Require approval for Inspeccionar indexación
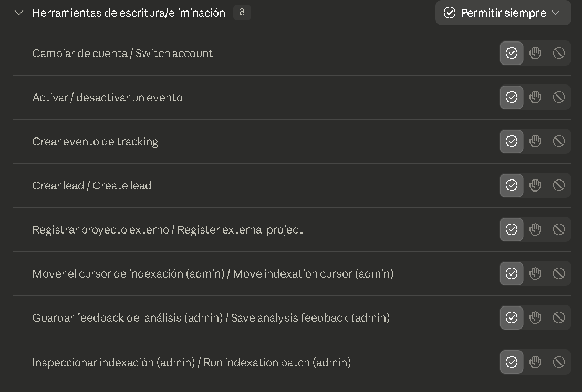The image size is (582, 392). click(x=535, y=362)
